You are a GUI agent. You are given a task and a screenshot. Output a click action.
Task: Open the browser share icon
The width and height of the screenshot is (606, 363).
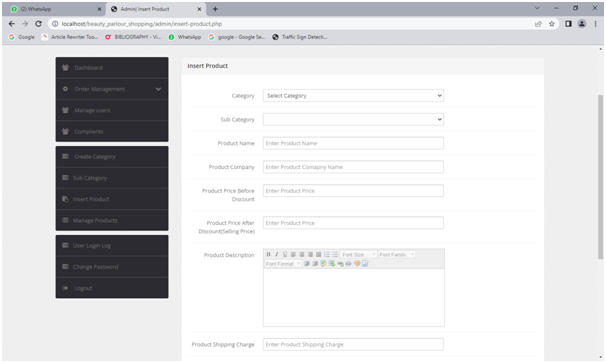click(x=538, y=24)
